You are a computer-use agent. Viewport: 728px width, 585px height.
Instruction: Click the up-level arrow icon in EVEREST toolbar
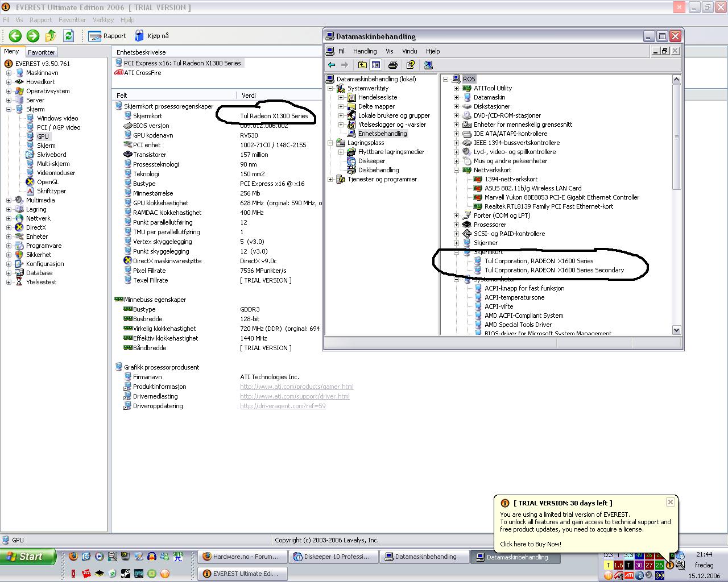(x=51, y=36)
